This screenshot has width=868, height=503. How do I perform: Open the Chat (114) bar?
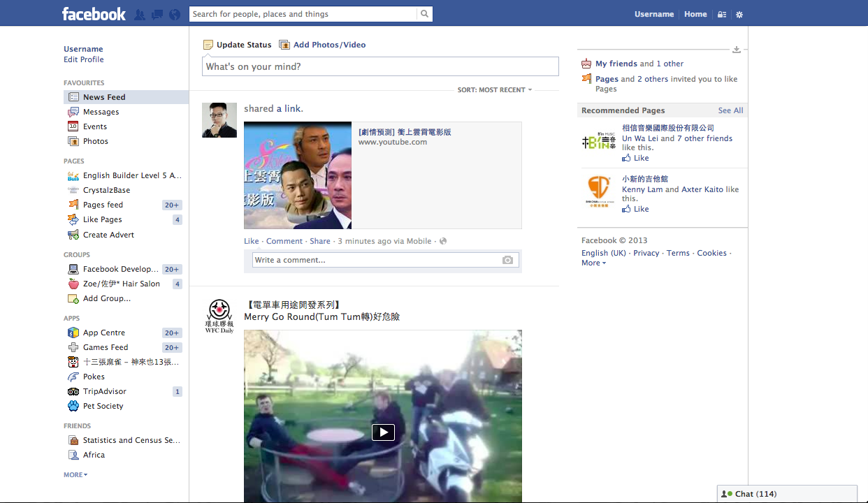[788, 494]
